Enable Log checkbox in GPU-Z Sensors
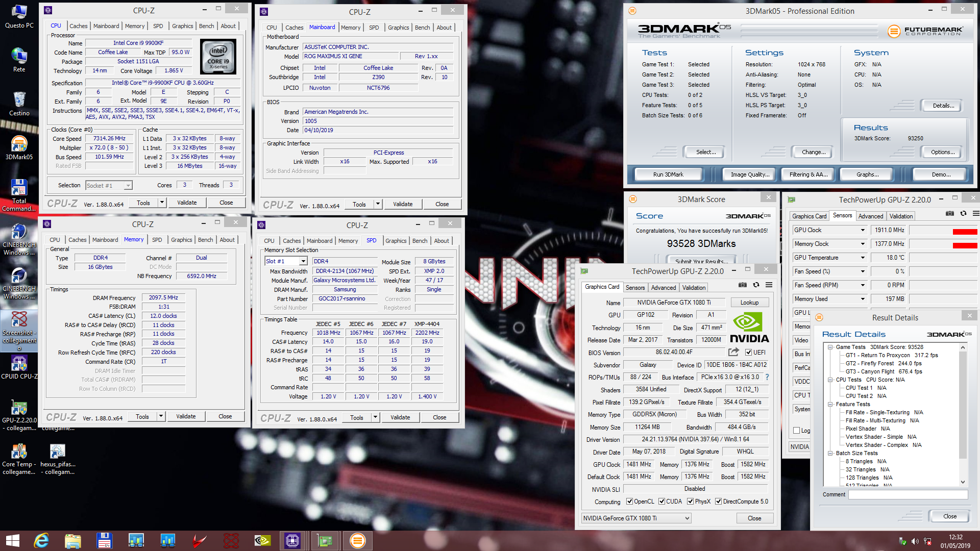Viewport: 980px width, 551px height. click(796, 431)
